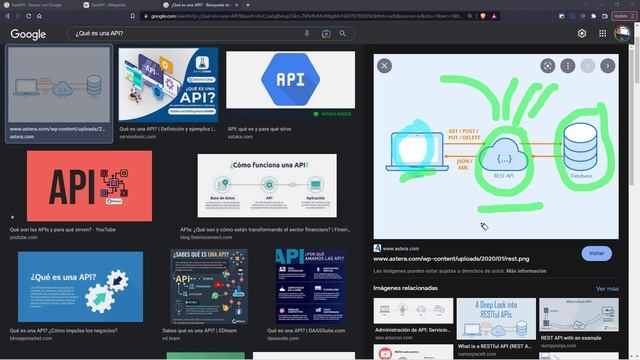Viewport: 640px width, 360px height.
Task: Click www.astera.com source label in preview
Action: 400,249
